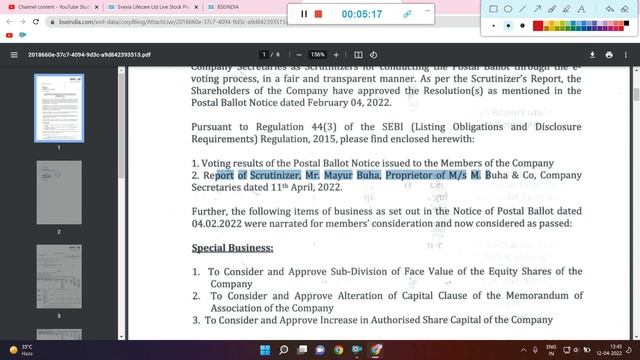Open page 2 thumbnail
This screenshot has width=640, height=360.
pos(59,192)
